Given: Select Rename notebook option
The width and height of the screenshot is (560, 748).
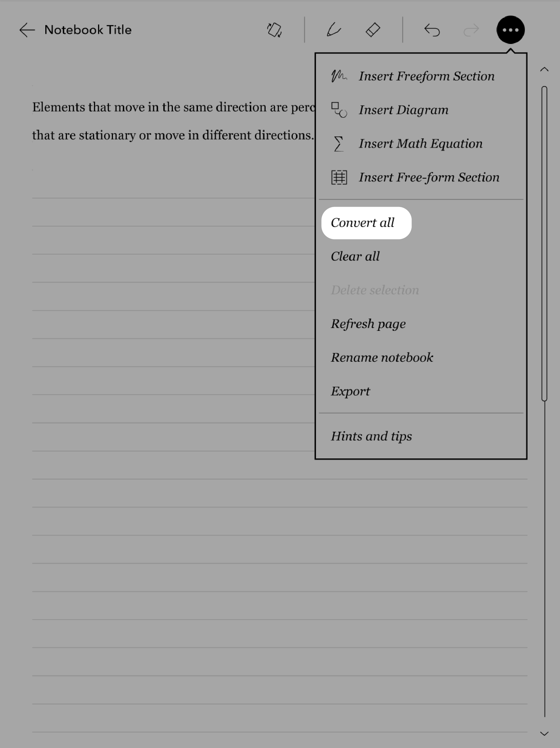Looking at the screenshot, I should click(x=382, y=357).
